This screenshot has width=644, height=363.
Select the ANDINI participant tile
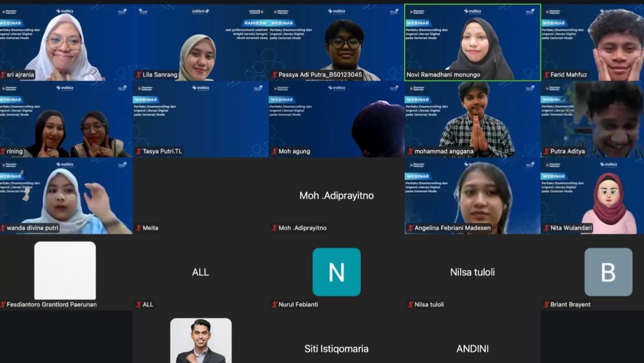pyautogui.click(x=472, y=344)
